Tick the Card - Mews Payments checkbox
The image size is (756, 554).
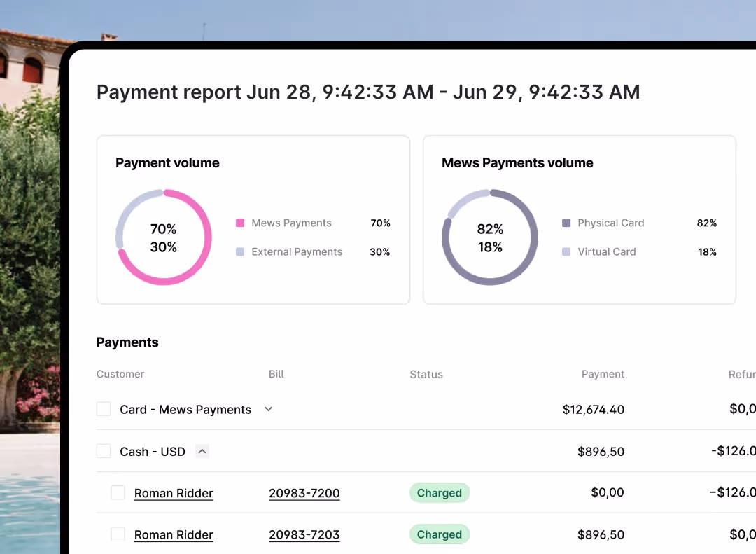[104, 409]
